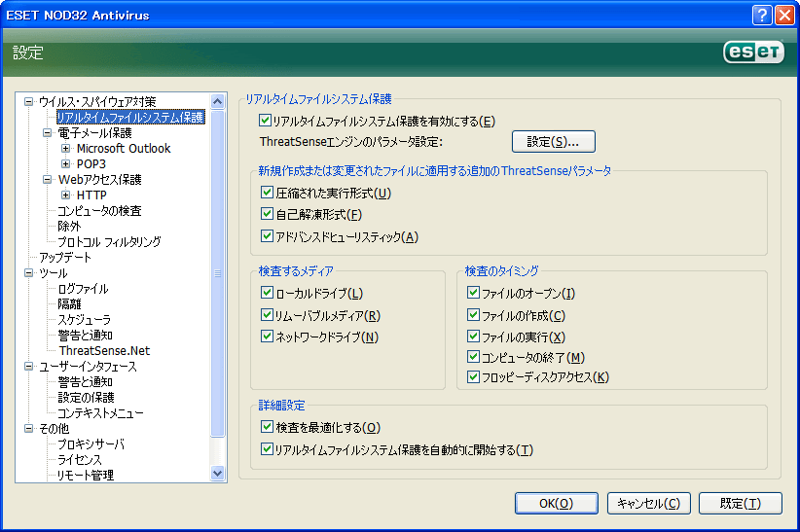
Task: Confirm with the OK(O) button
Action: point(557,504)
